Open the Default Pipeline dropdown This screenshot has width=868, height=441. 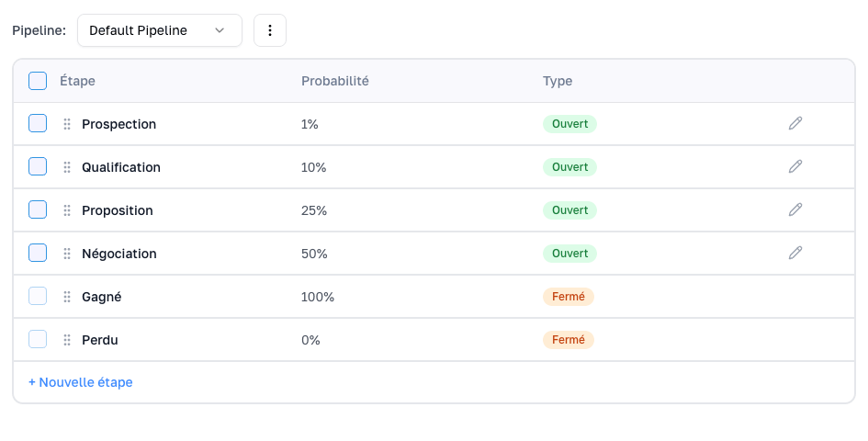click(x=159, y=30)
